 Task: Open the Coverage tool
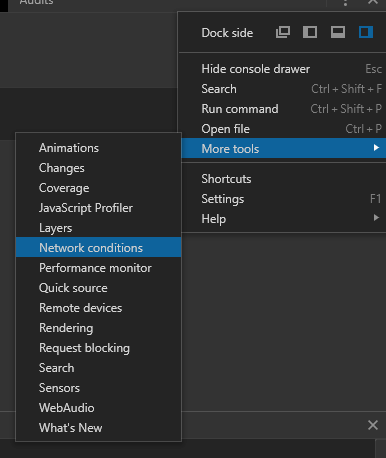[x=99, y=188]
